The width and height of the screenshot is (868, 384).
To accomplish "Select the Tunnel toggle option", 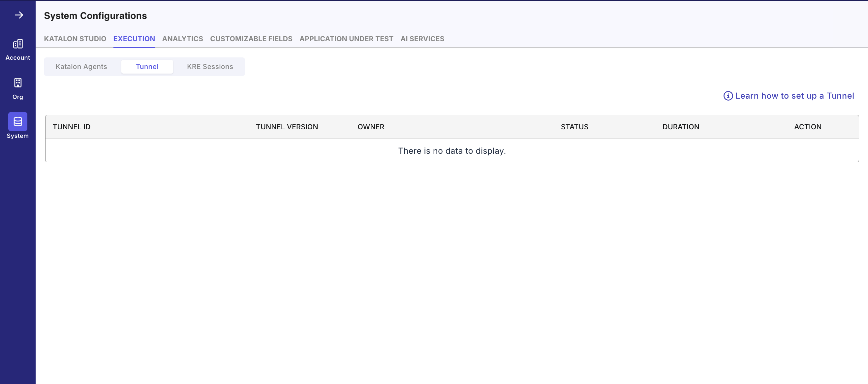I will coord(147,66).
